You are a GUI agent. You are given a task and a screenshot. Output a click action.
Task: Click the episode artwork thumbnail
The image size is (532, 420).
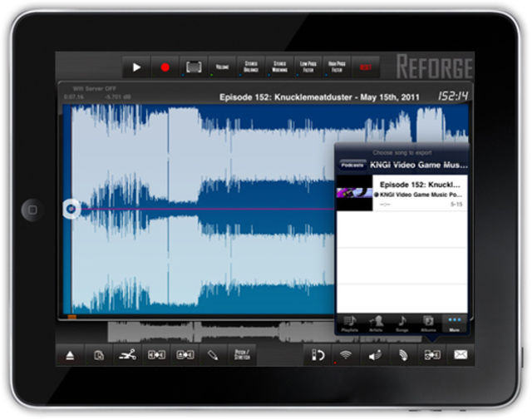point(355,193)
